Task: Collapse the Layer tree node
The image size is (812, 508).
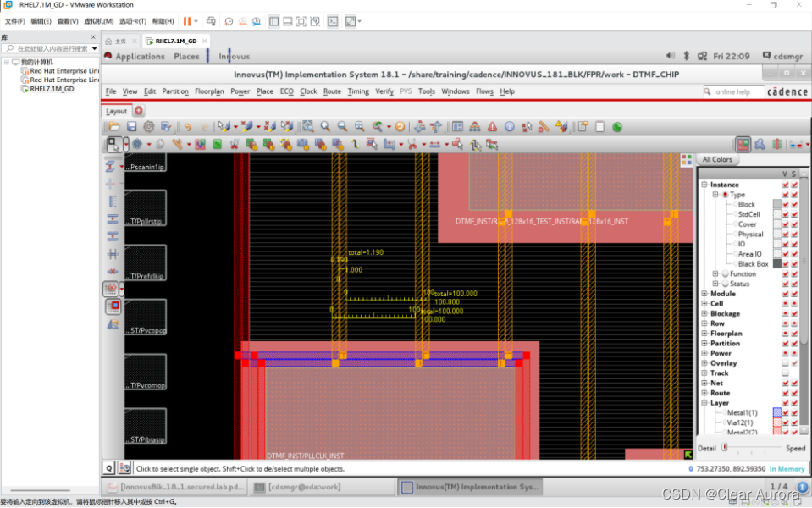Action: 704,402
